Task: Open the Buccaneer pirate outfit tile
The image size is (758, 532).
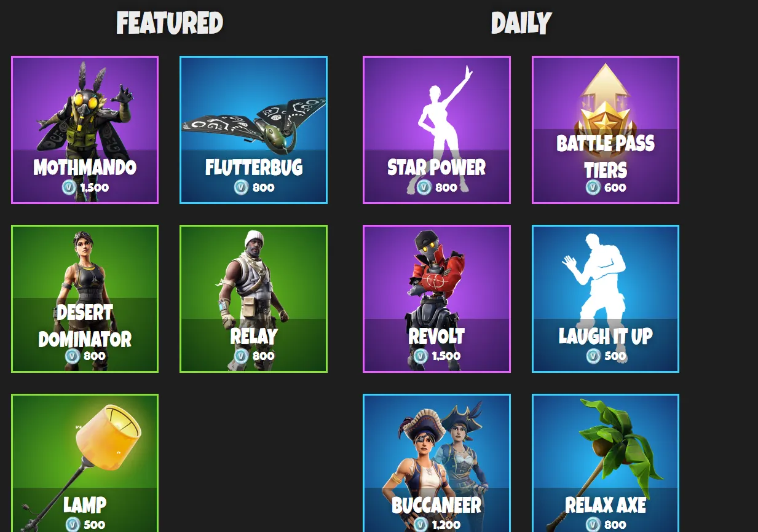Action: point(436,463)
